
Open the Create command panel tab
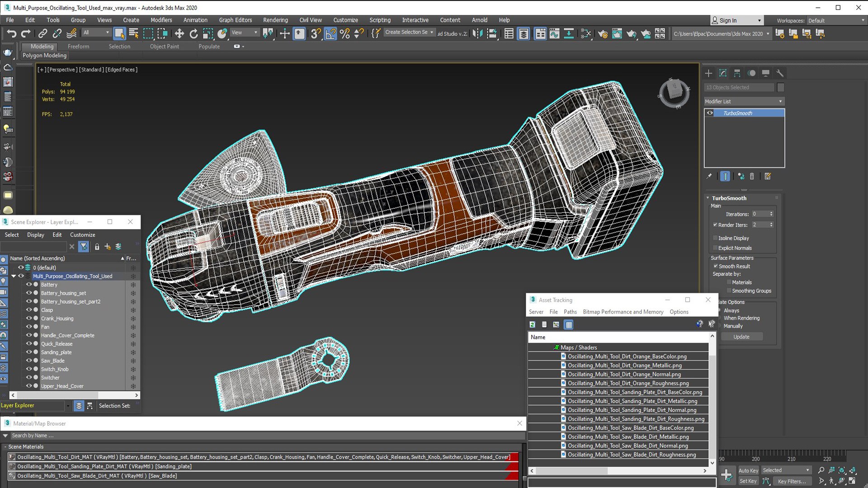pos(708,73)
